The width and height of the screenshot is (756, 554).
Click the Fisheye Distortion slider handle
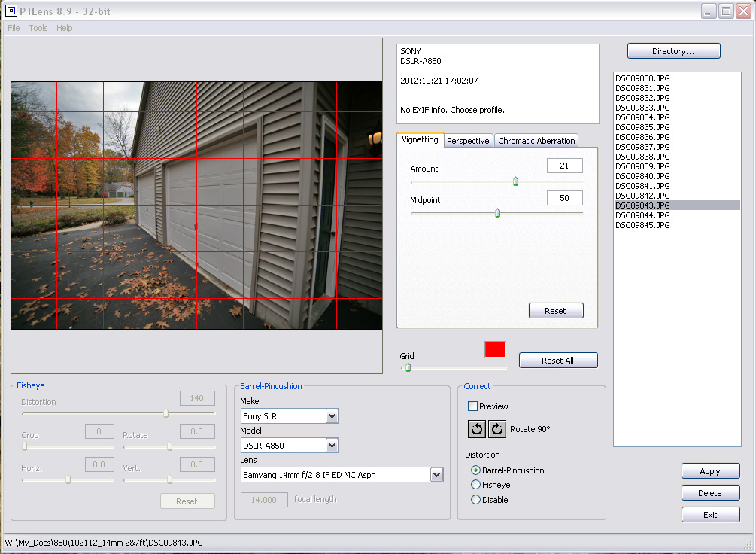[165, 413]
